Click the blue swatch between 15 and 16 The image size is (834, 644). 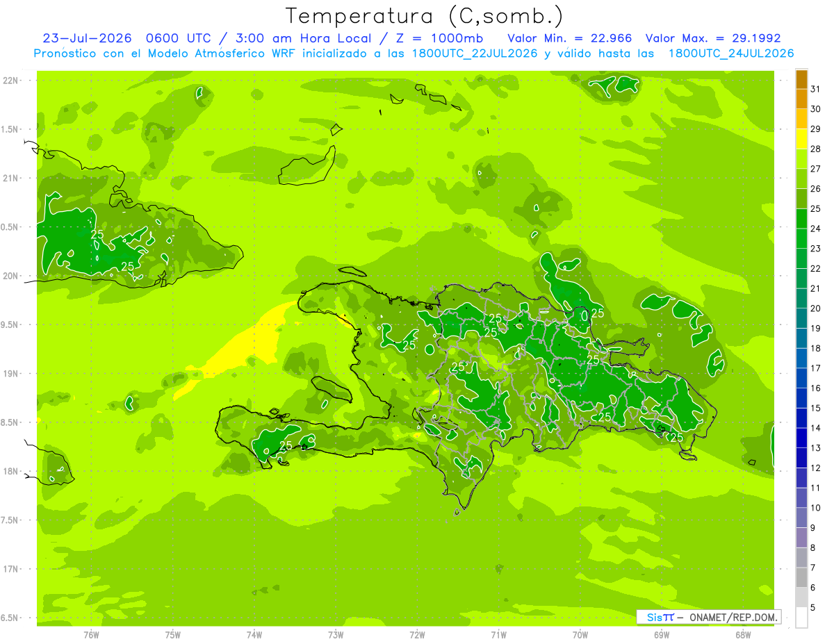click(x=801, y=398)
